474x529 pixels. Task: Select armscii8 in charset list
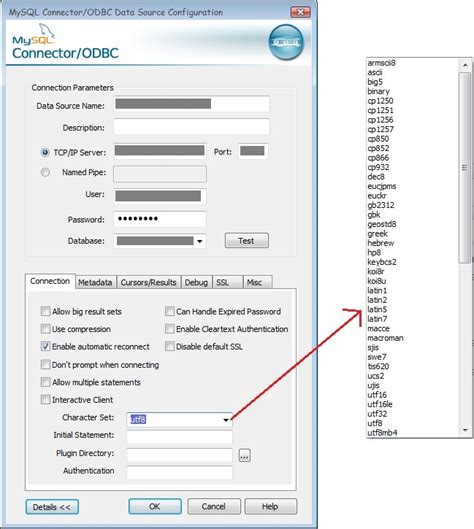click(x=381, y=63)
